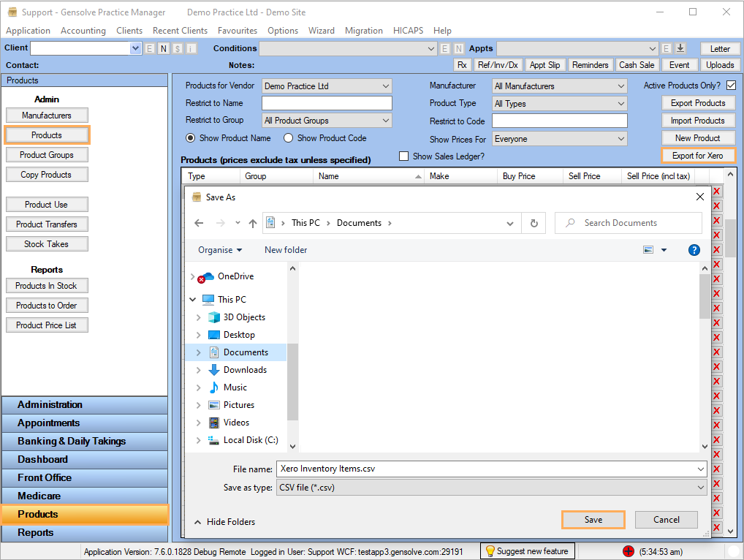Click the red plus icon in status bar

click(628, 551)
